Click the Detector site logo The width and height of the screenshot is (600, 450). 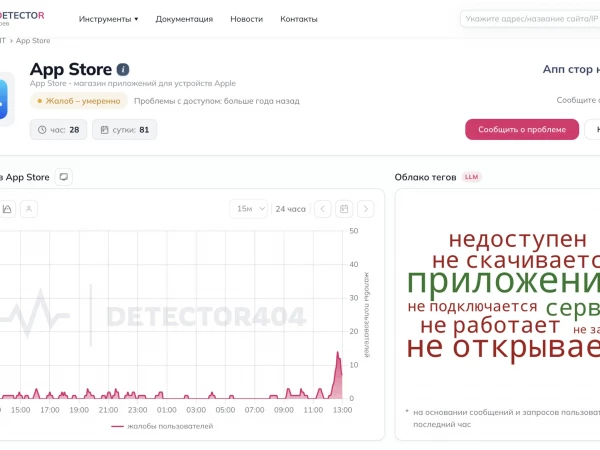pyautogui.click(x=22, y=17)
